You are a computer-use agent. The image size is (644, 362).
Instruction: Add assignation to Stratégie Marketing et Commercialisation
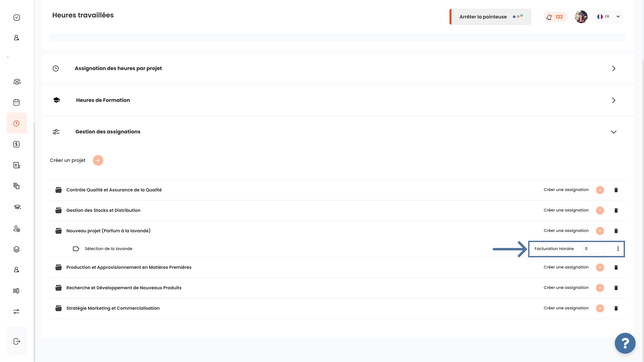click(x=600, y=308)
